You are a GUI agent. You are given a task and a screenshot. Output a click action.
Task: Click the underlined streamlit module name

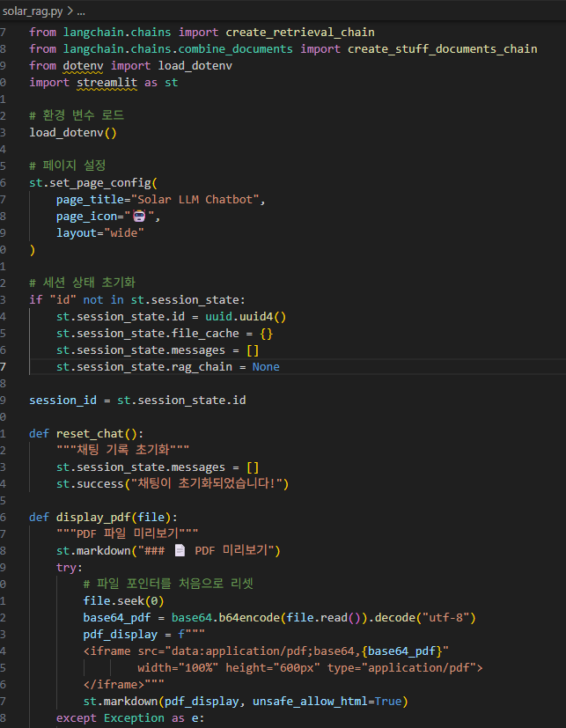pos(107,83)
